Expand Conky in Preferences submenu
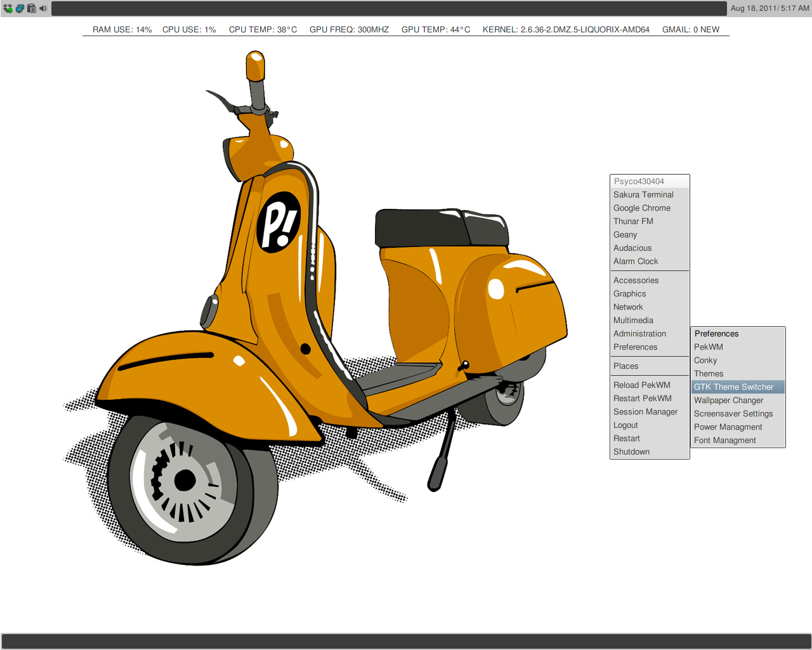812x650 pixels. pos(738,361)
